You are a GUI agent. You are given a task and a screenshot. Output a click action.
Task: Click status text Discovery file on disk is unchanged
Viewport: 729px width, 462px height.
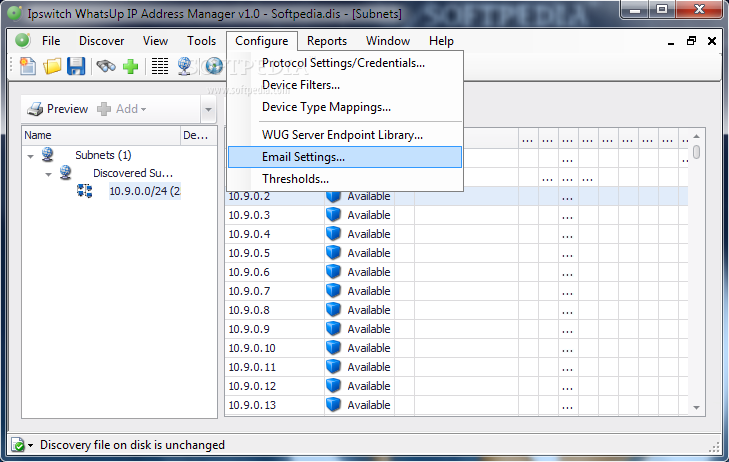point(132,445)
